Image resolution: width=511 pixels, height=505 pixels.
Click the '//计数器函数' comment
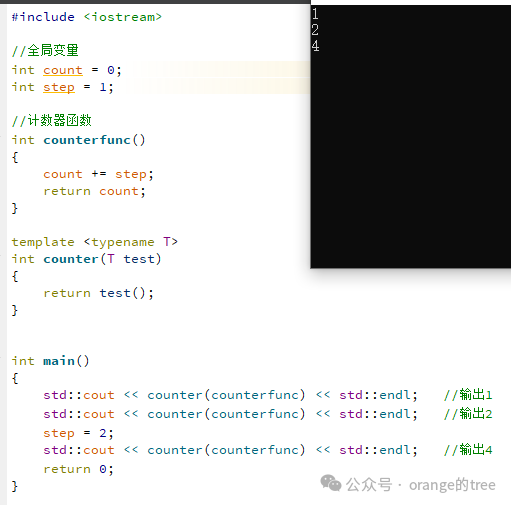pyautogui.click(x=51, y=121)
